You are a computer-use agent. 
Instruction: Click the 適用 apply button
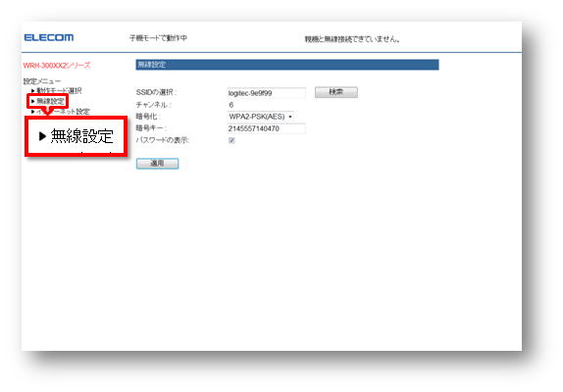click(157, 164)
